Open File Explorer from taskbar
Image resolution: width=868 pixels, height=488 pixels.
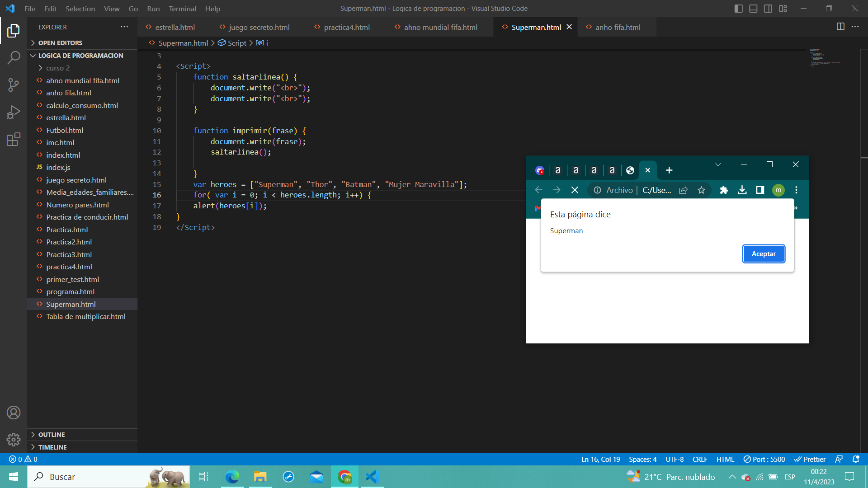click(x=260, y=477)
